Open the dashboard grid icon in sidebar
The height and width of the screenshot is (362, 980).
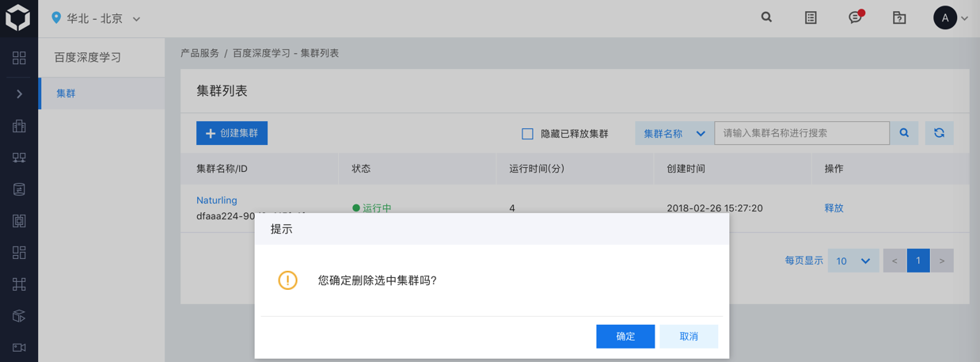(19, 58)
